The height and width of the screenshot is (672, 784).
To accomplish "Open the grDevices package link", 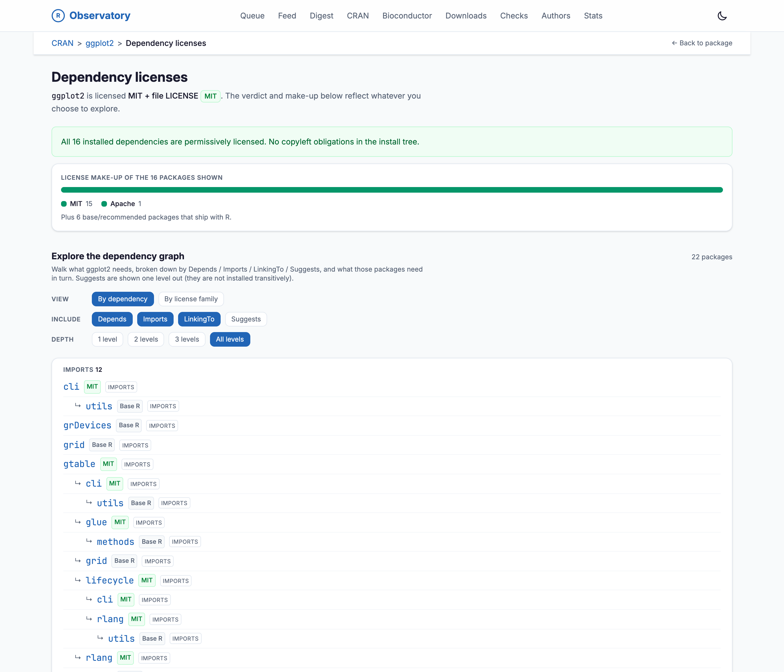I will tap(87, 425).
